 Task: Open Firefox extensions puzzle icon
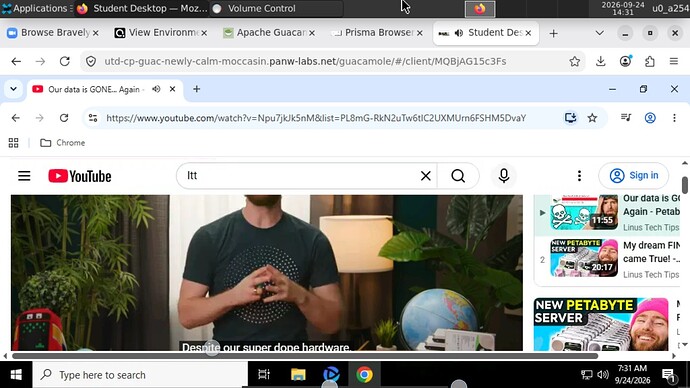click(650, 62)
